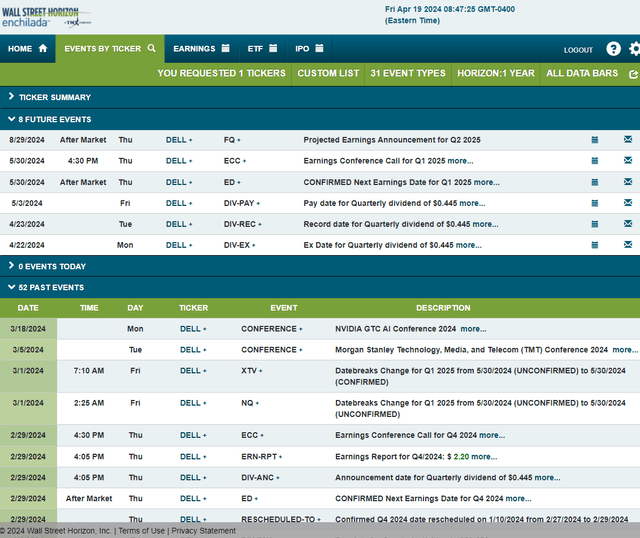
Task: Open more link for NVIDIA GTC AI Conference
Action: click(x=473, y=329)
